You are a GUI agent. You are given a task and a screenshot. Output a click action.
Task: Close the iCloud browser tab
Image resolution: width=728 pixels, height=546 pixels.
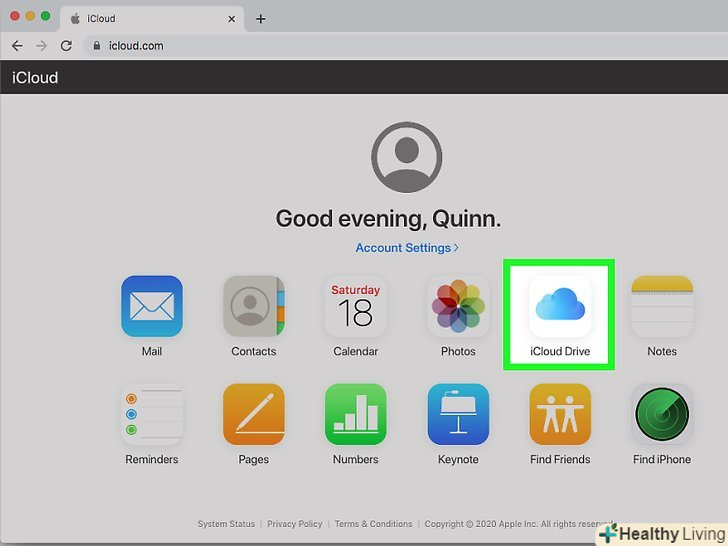click(x=232, y=19)
